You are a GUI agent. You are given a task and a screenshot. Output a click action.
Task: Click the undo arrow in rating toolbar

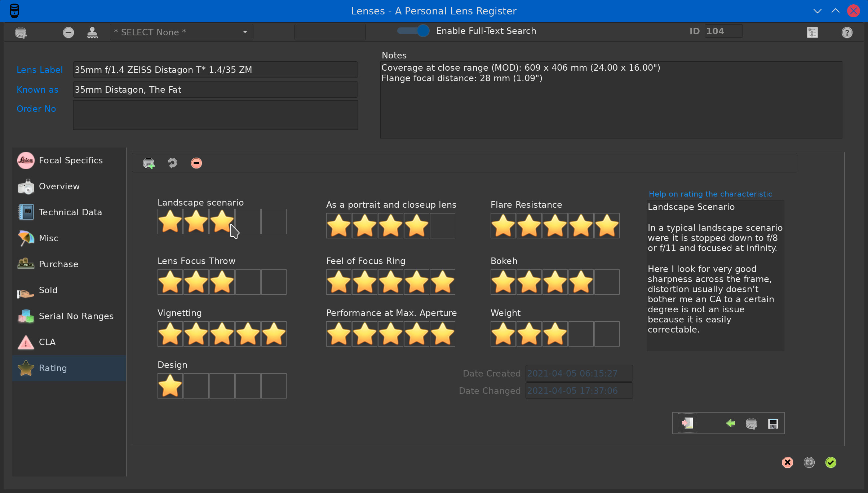tap(172, 163)
